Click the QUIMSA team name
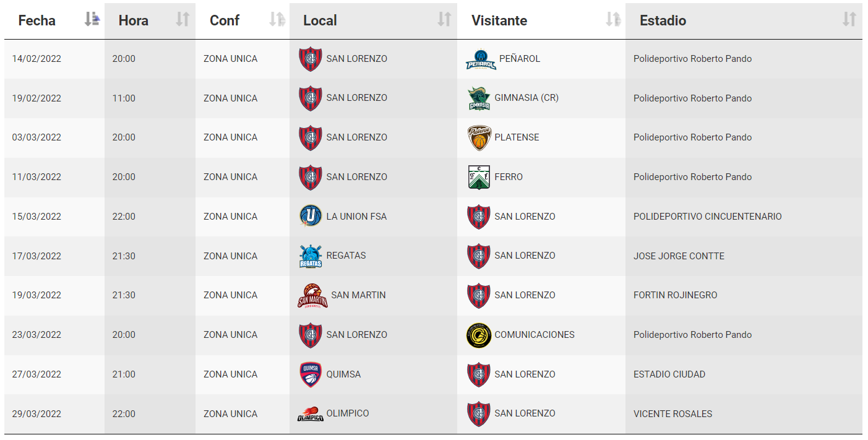The image size is (868, 440). [343, 374]
